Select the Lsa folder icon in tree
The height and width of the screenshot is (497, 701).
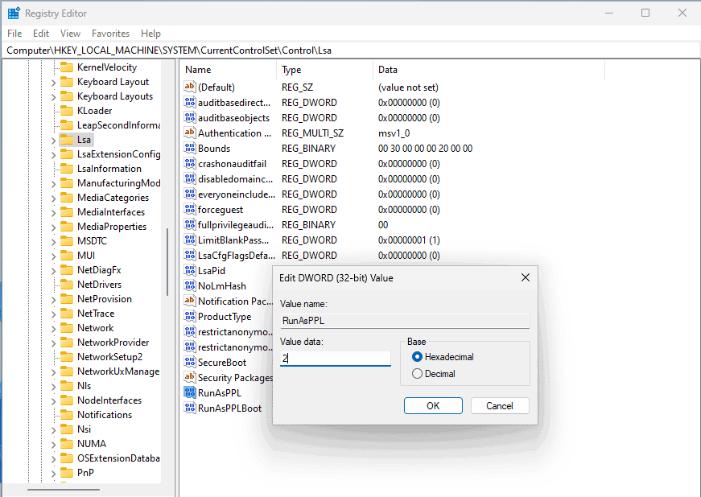click(66, 140)
